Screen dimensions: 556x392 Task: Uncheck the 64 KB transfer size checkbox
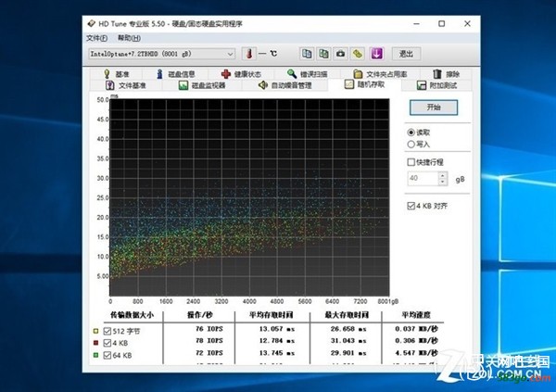click(107, 355)
